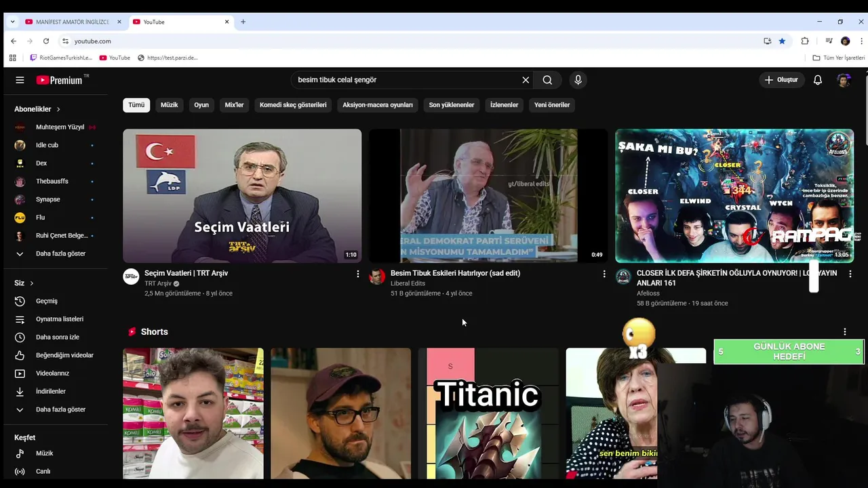This screenshot has height=488, width=868.
Task: Bookmark star in the address bar
Action: tap(782, 41)
